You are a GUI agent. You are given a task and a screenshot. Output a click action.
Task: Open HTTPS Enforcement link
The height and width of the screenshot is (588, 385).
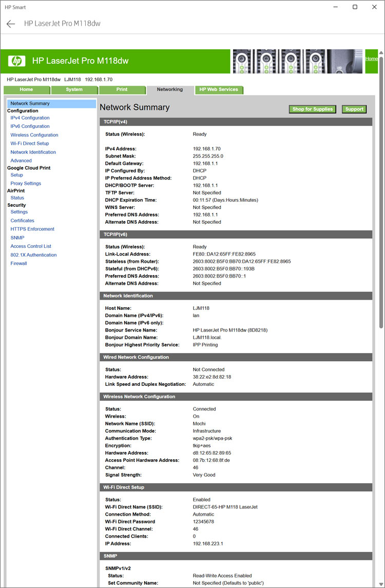pos(32,229)
